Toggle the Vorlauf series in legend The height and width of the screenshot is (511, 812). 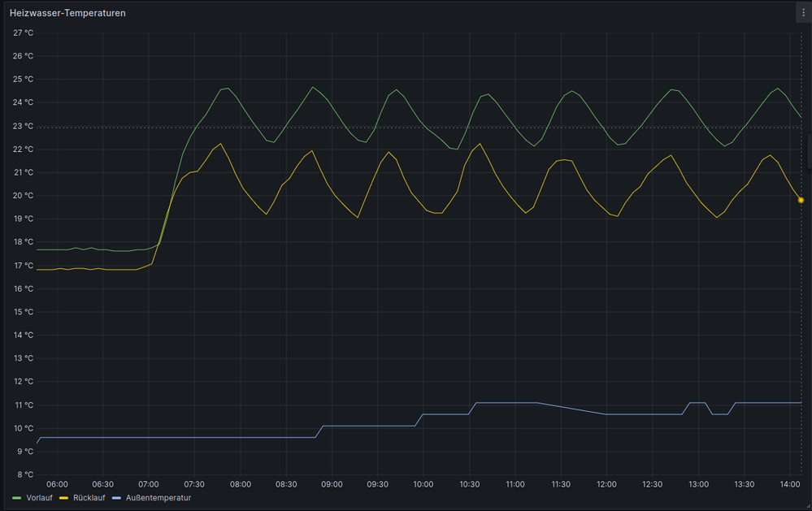pyautogui.click(x=40, y=497)
